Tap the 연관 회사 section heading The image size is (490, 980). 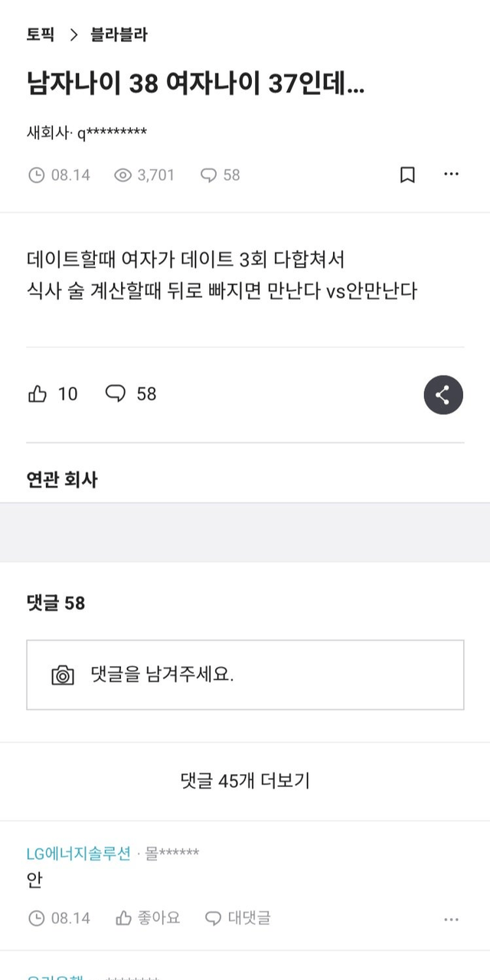point(62,480)
